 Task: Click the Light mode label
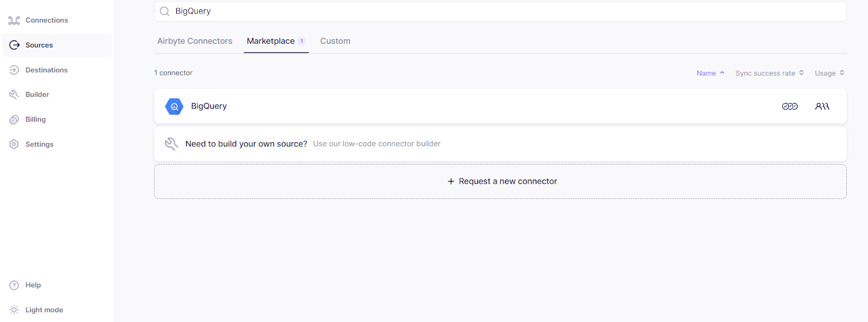click(44, 310)
